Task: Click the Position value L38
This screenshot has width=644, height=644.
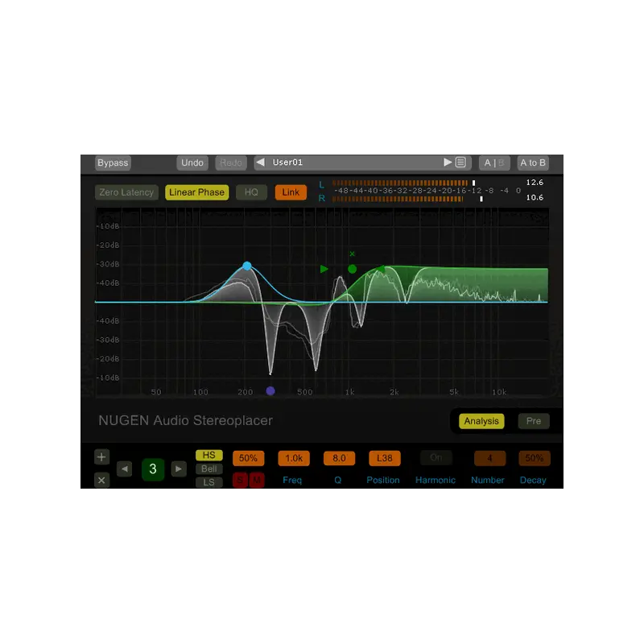Action: [385, 458]
